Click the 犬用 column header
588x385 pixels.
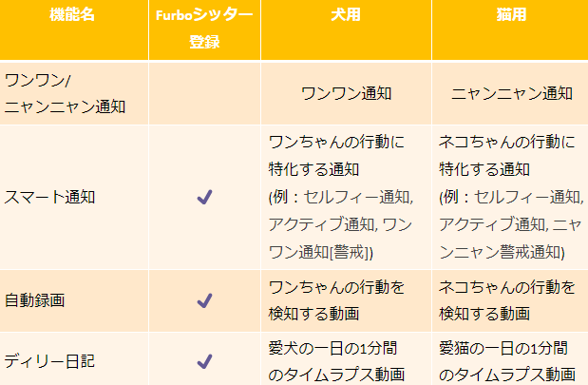coord(346,17)
